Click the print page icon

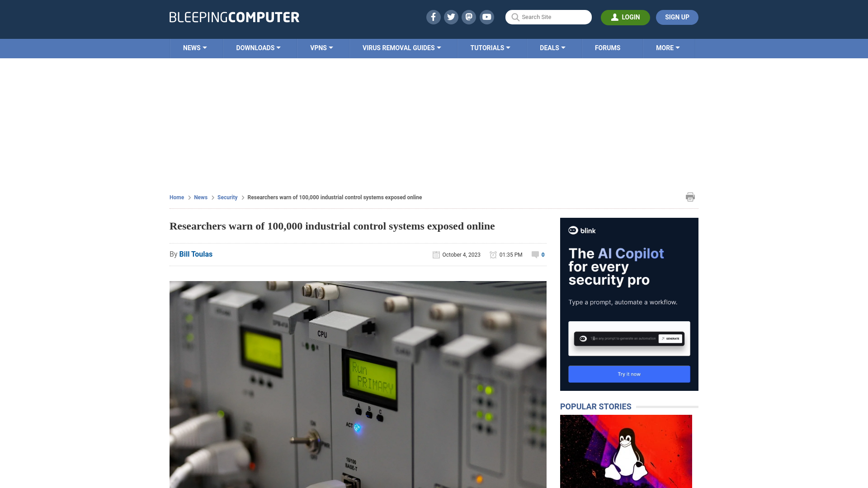pyautogui.click(x=690, y=197)
